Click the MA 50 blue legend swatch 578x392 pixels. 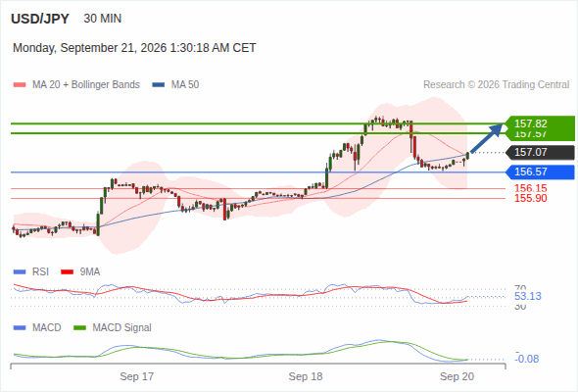(x=159, y=85)
